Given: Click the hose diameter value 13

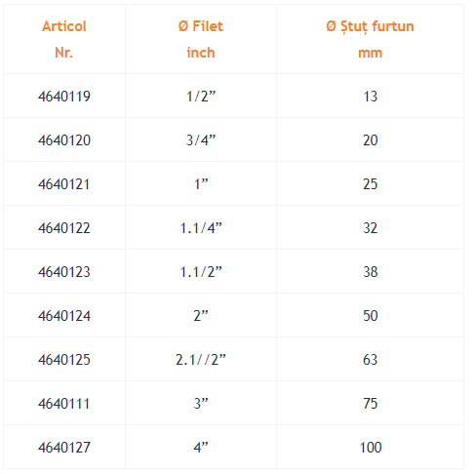Looking at the screenshot, I should (370, 97).
